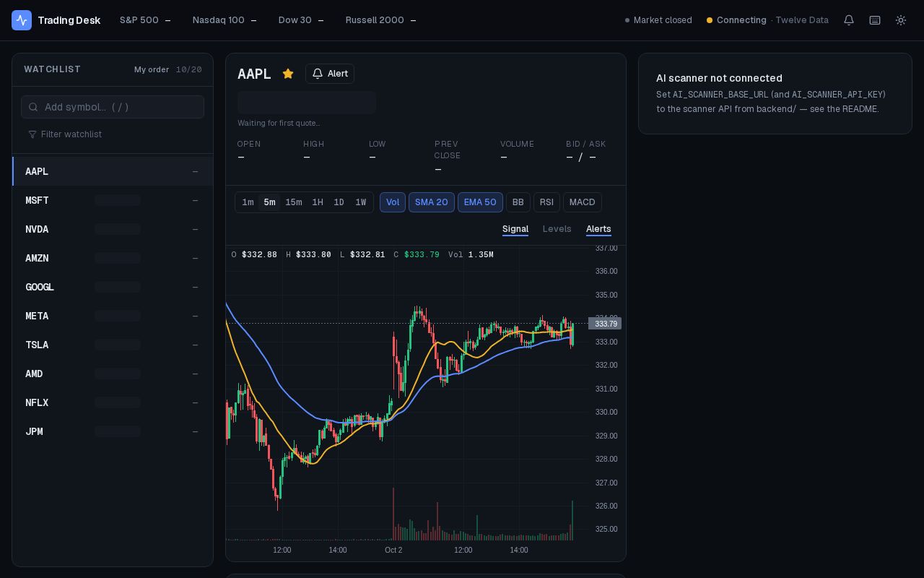924x578 pixels.
Task: Switch chart to 1m interval
Action: 248,202
